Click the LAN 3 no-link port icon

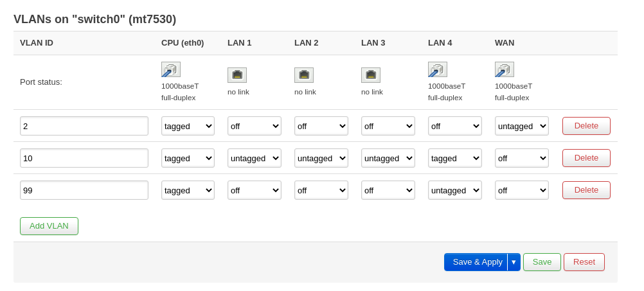click(x=371, y=75)
